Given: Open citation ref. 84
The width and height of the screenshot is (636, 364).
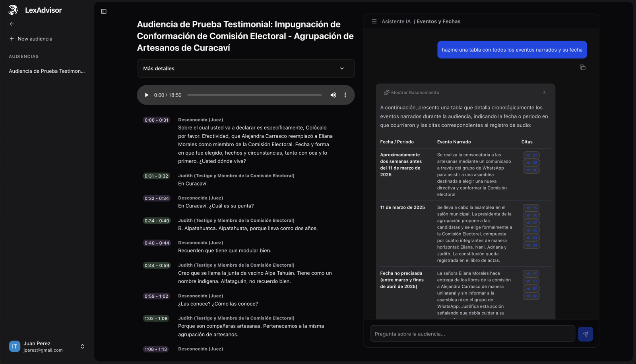Looking at the screenshot, I should pos(531,245).
